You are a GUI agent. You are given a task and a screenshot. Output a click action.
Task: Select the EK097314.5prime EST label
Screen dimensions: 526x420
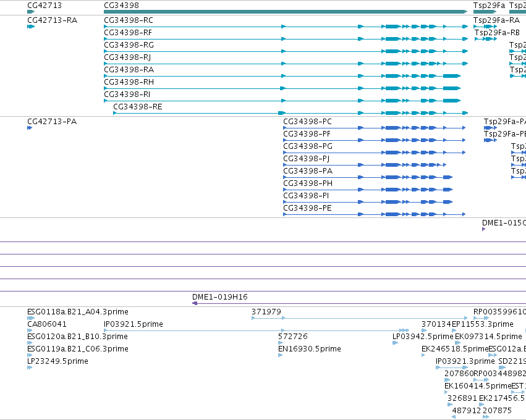[x=488, y=337]
